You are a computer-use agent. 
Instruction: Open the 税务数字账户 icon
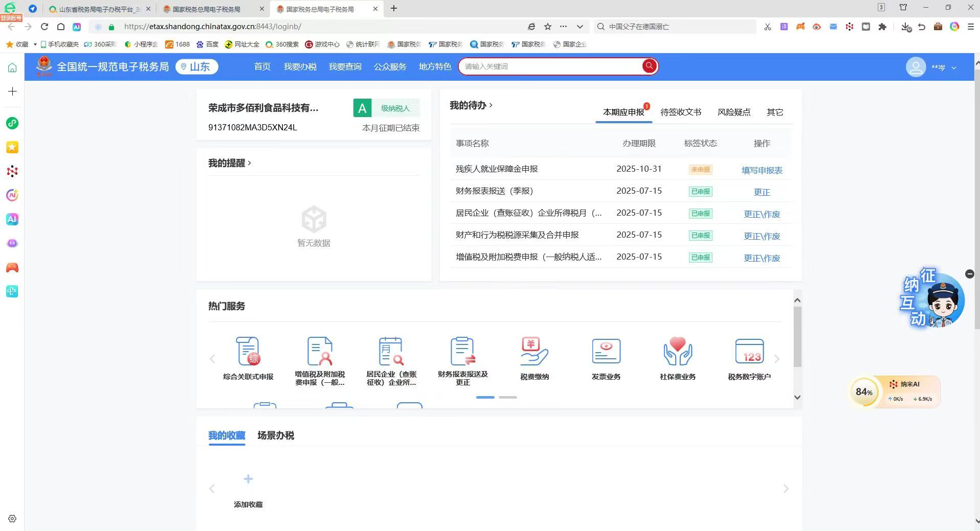click(749, 352)
